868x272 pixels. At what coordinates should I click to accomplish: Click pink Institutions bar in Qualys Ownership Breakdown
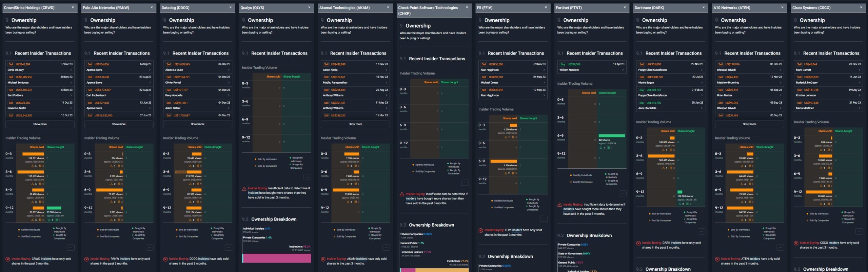point(277,258)
